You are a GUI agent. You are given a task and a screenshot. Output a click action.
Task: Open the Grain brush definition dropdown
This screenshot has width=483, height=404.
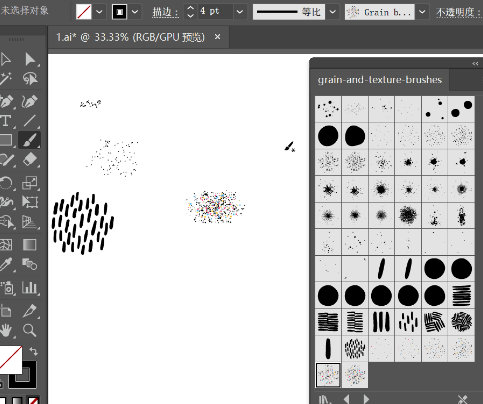coord(422,12)
